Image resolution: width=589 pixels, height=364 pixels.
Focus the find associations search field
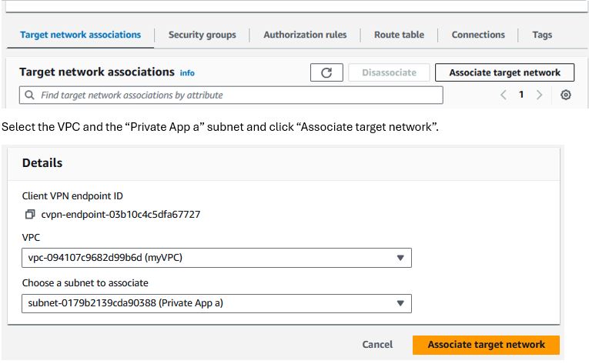pos(231,95)
